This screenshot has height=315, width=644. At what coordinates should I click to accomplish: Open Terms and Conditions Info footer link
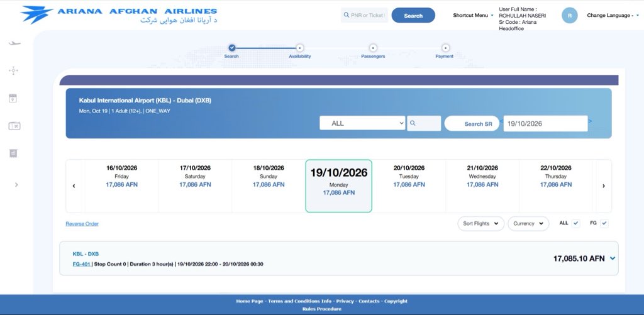300,301
